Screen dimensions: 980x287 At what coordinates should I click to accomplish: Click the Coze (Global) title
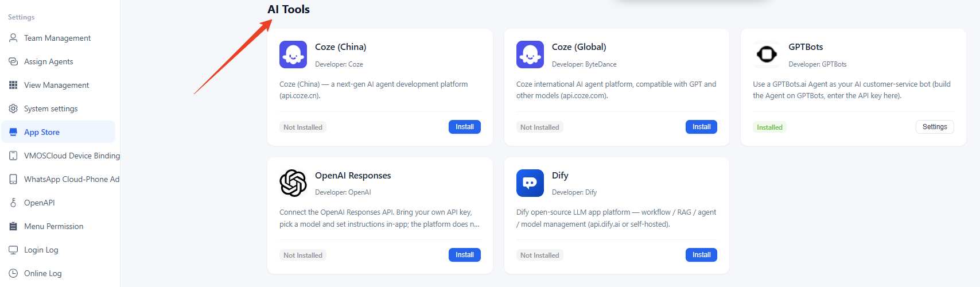579,47
